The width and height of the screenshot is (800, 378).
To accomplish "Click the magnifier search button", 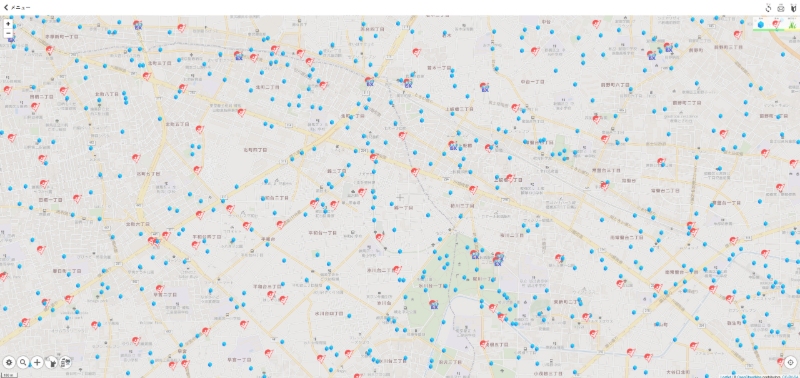I will [23, 362].
